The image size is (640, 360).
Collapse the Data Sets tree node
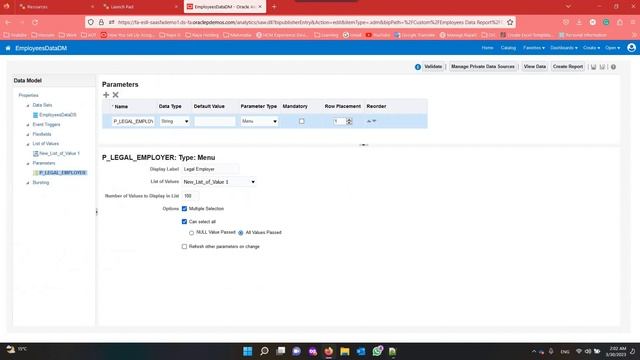point(28,106)
